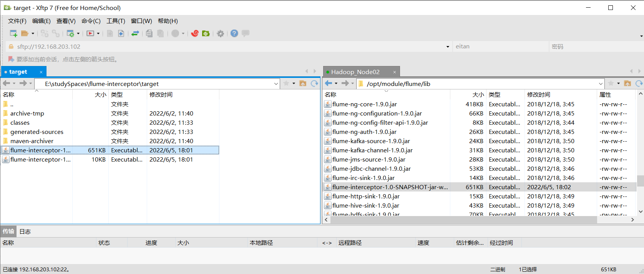Click the Open Session folder icon

point(25,33)
